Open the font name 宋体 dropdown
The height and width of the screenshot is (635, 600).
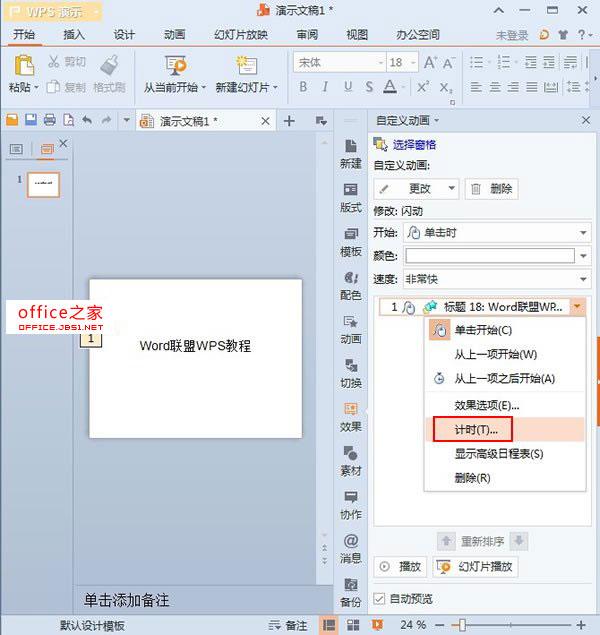381,62
